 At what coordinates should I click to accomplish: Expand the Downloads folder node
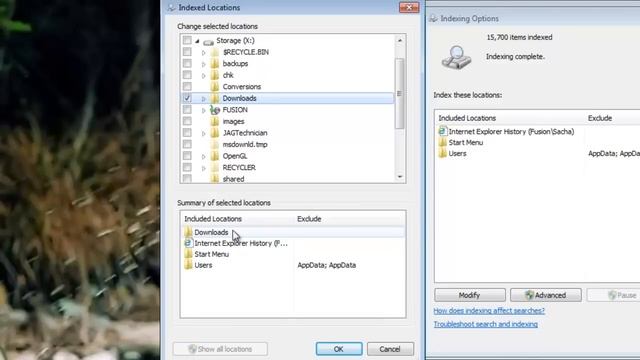(203, 99)
